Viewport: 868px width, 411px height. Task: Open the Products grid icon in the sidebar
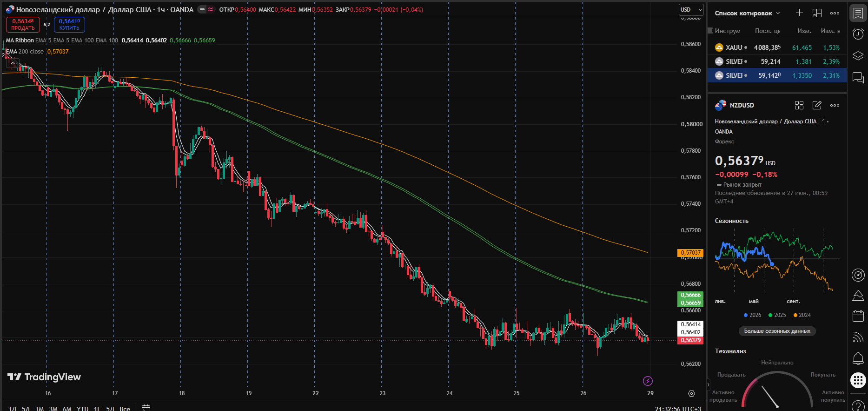pos(858,380)
